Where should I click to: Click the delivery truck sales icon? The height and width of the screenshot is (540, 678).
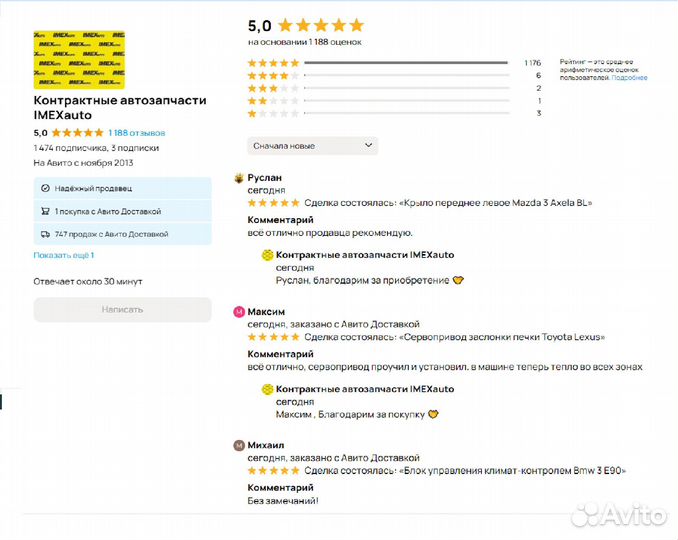tap(45, 234)
